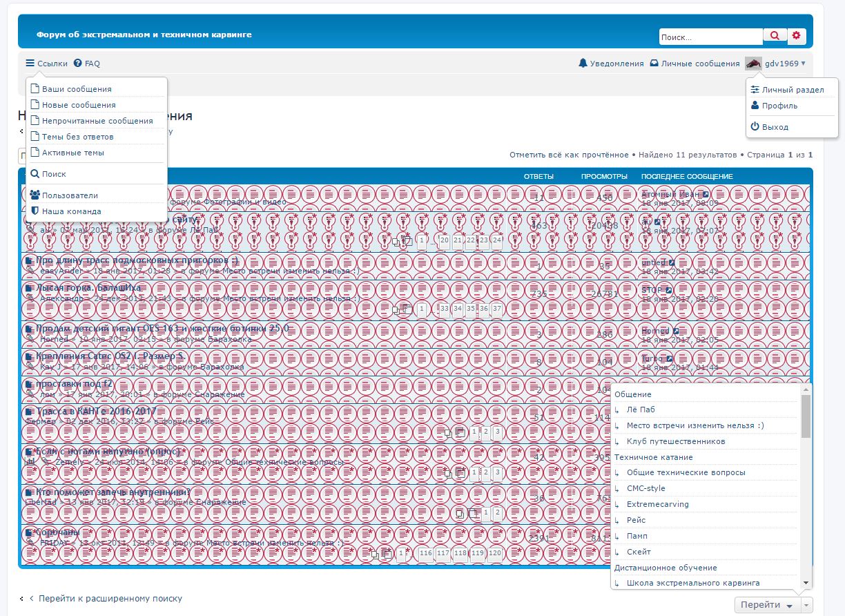
Task: Select Активные темы in the menu
Action: [72, 153]
